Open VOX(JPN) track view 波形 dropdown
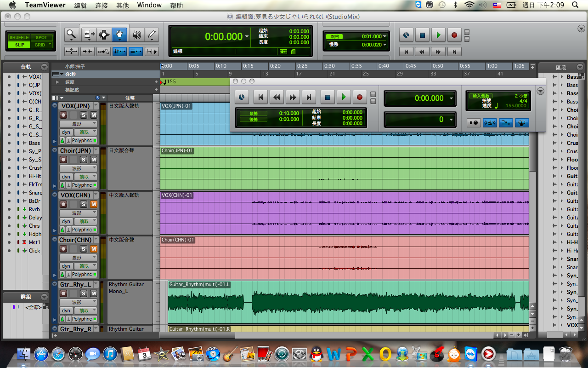This screenshot has width=588, height=368. [x=78, y=124]
